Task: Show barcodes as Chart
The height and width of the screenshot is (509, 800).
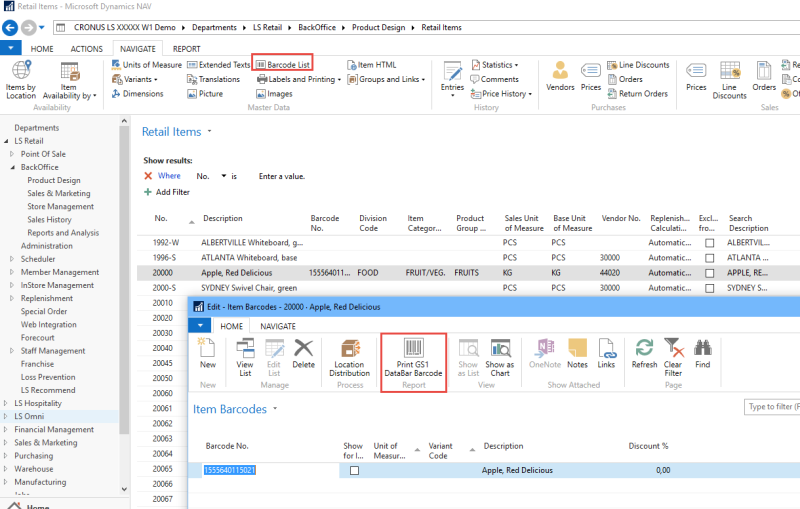Action: pos(500,357)
